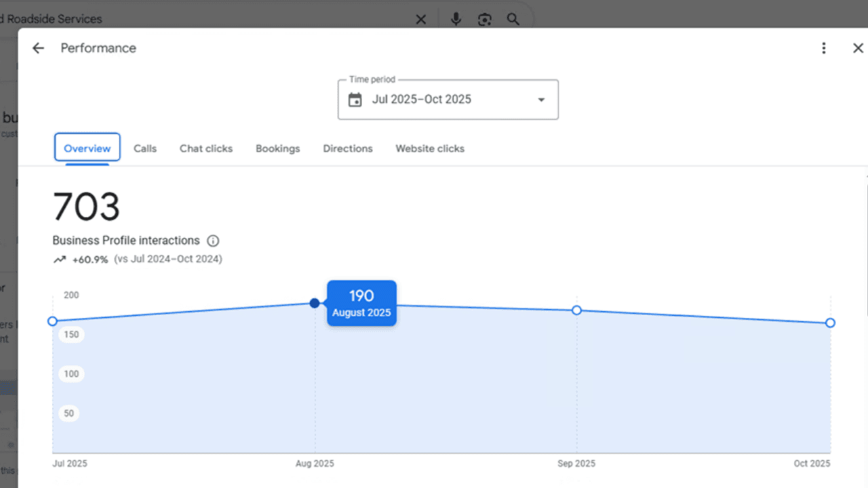Open the Chat clicks tab
868x488 pixels.
click(205, 148)
